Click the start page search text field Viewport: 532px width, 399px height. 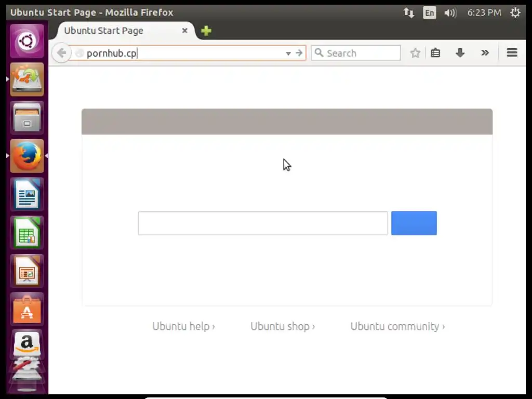(263, 223)
